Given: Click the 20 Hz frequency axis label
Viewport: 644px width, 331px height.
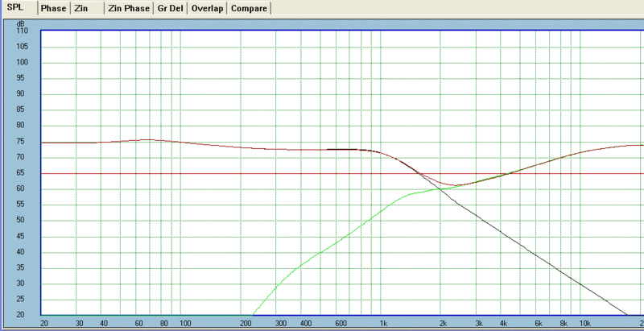Looking at the screenshot, I should coord(44,324).
